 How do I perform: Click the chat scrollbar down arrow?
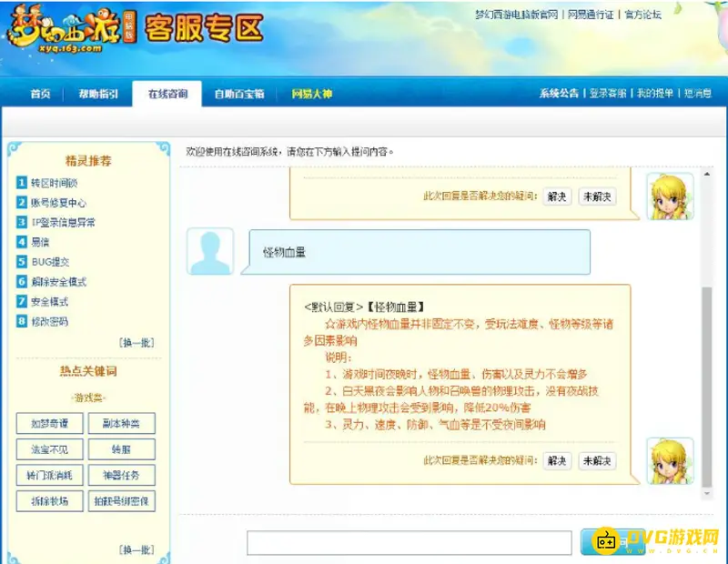[707, 493]
